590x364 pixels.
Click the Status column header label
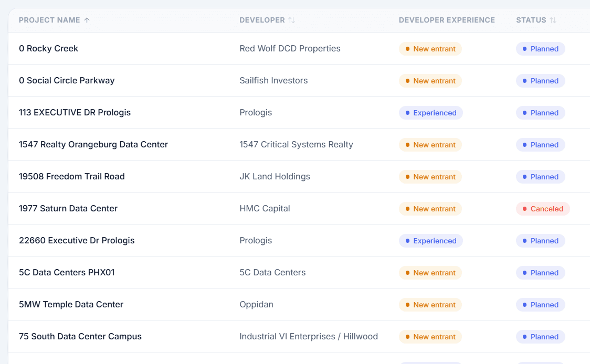(x=531, y=20)
